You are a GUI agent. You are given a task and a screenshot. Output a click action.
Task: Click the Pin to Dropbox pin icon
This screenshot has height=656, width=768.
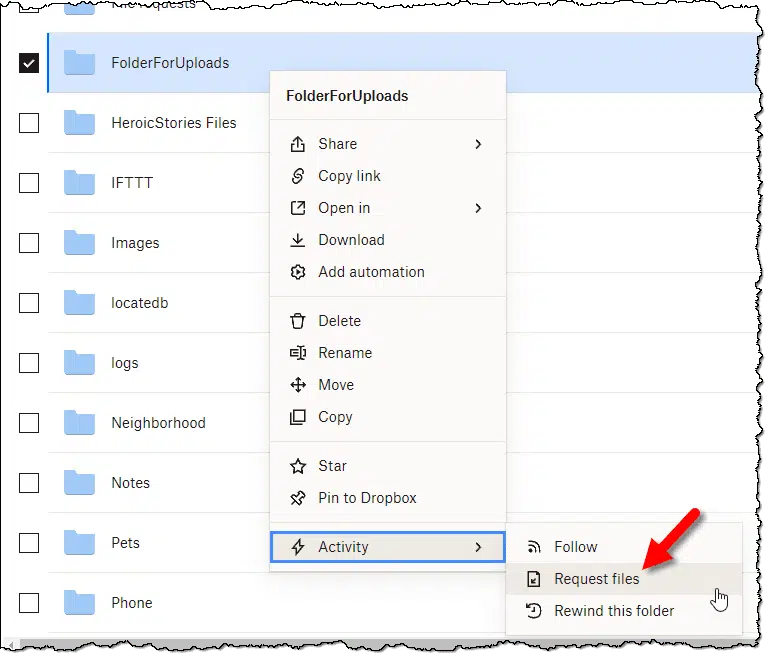pyautogui.click(x=298, y=499)
